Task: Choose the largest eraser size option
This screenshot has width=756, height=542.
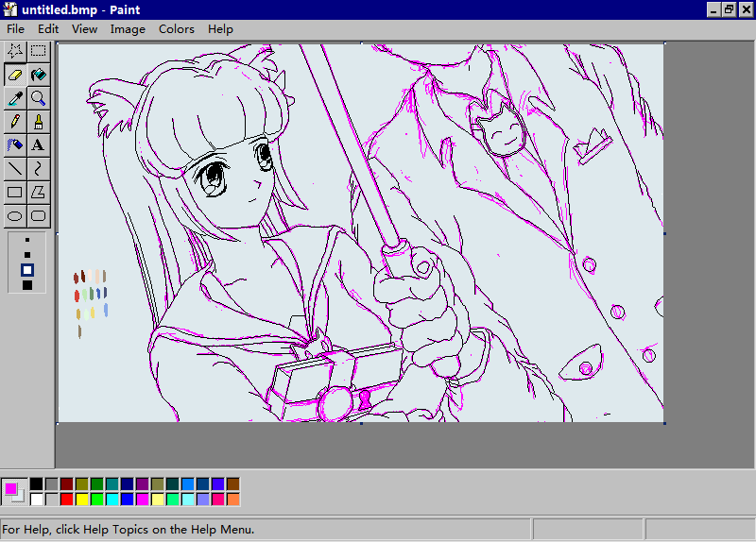Action: tap(27, 285)
